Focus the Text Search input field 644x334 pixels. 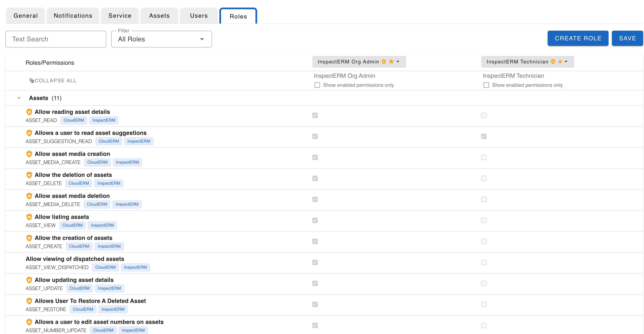point(56,39)
